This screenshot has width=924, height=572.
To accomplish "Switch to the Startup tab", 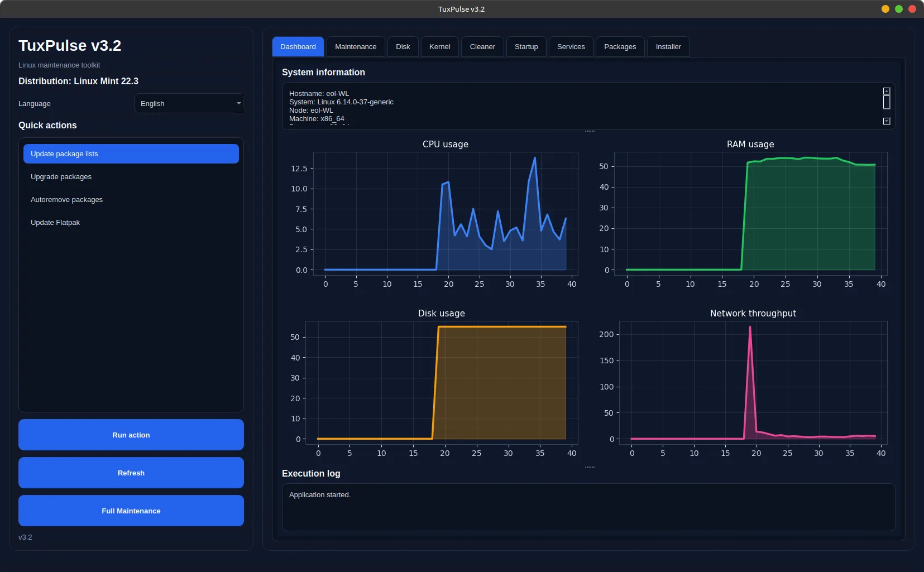I will pyautogui.click(x=525, y=47).
